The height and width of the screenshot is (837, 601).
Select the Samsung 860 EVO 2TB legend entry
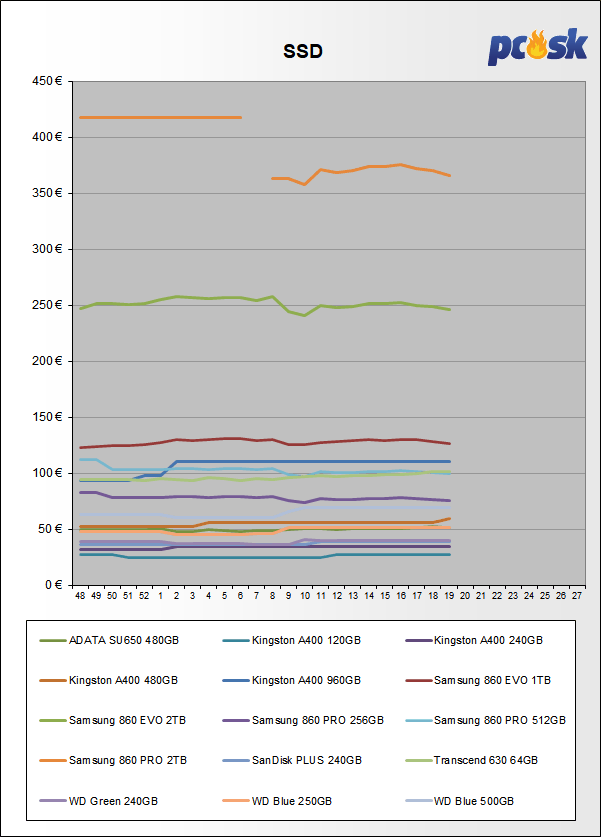(113, 720)
